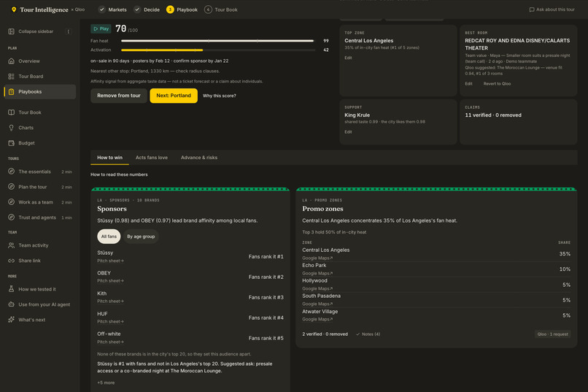Click the 35% share for Central Los Angeles
This screenshot has height=392, width=588.
(565, 254)
